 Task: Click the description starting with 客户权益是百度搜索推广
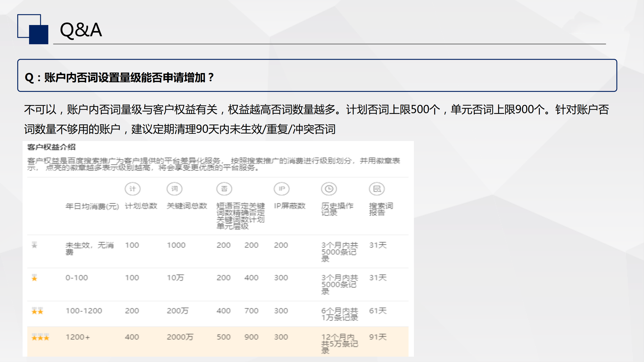(x=214, y=164)
